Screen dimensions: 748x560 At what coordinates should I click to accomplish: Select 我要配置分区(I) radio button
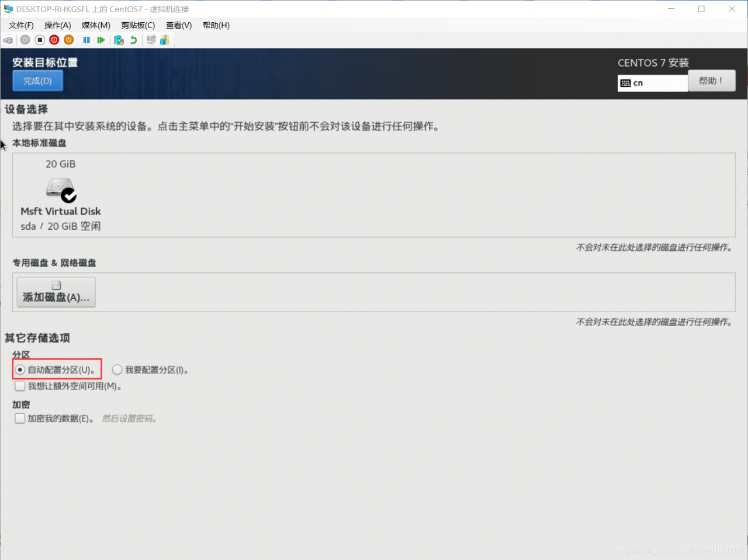pyautogui.click(x=117, y=369)
